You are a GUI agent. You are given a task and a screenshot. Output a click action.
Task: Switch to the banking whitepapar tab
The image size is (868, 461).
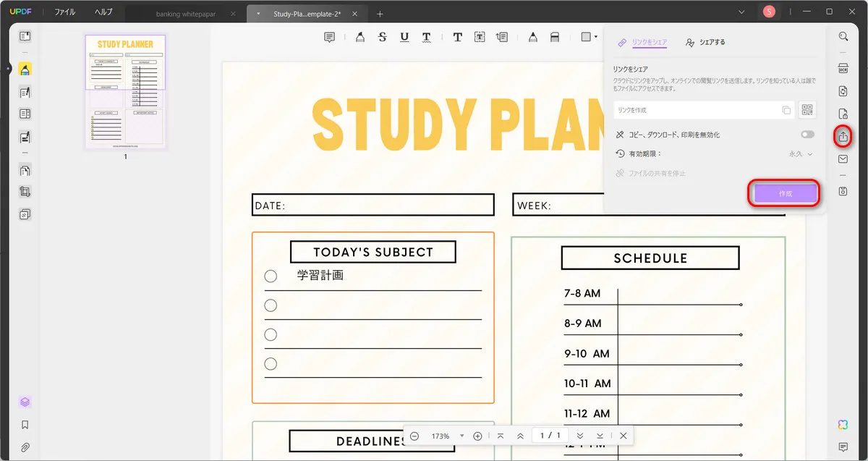[184, 14]
